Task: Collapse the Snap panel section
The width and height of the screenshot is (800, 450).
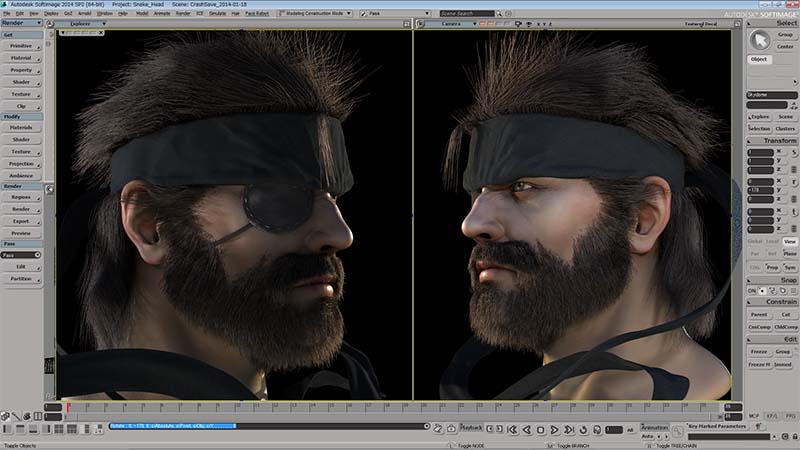Action: coord(749,281)
